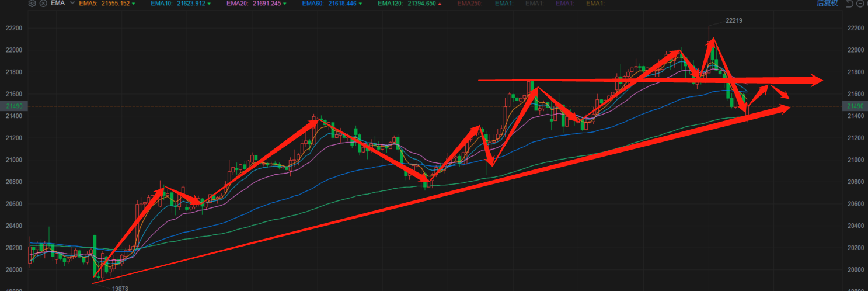Zoom out using the circled minus icon
The width and height of the screenshot is (868, 291).
(859, 4)
